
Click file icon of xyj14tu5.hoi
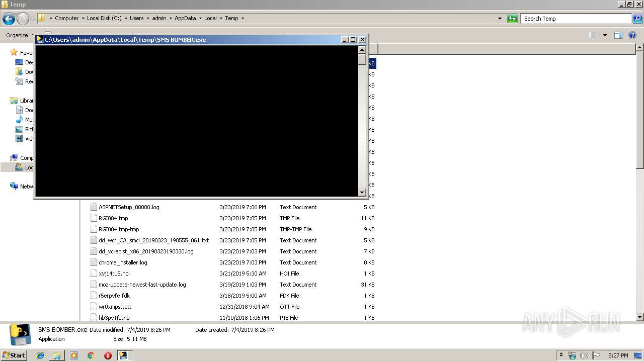point(93,274)
